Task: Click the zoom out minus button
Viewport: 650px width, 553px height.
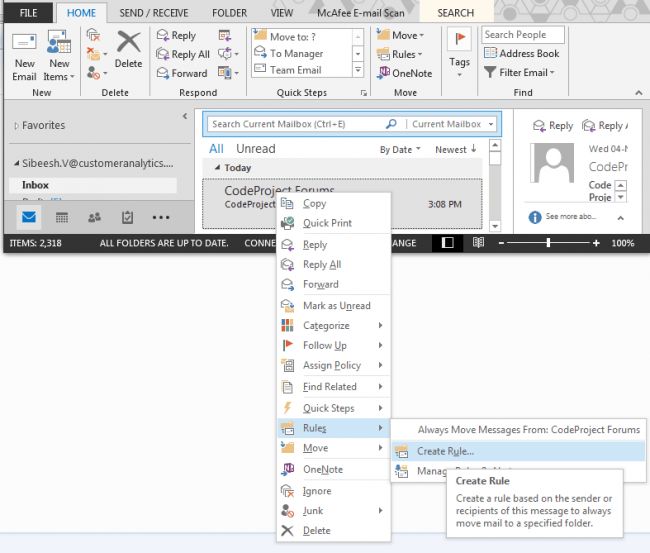Action: click(501, 243)
